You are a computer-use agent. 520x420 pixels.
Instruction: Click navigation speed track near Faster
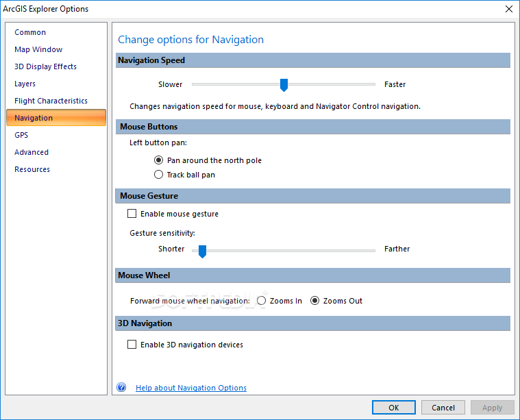tap(364, 84)
